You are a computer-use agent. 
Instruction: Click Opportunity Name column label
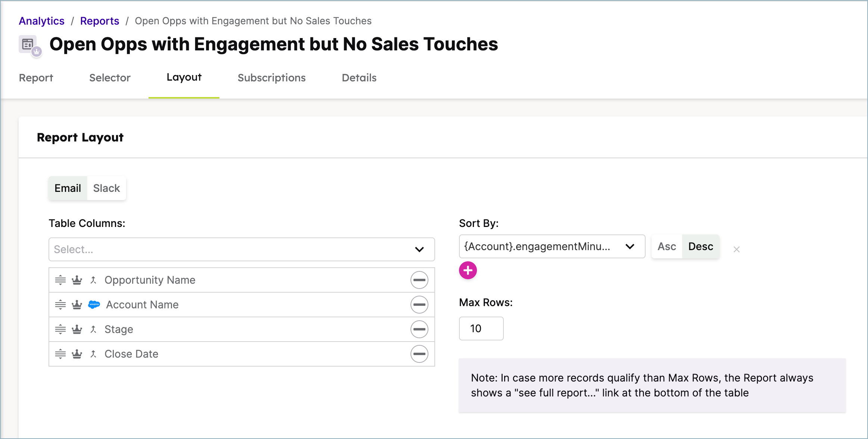(x=150, y=280)
